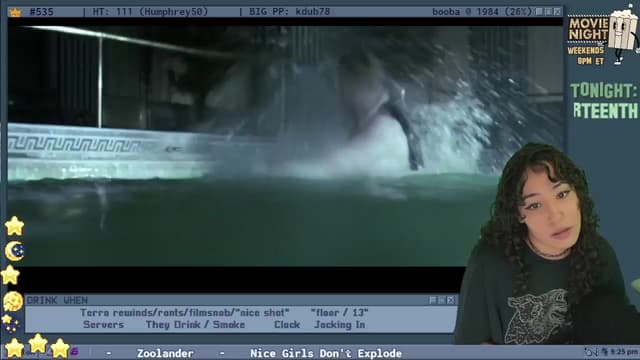Screen dimensions: 640x360
Task: Click the "Clock" drink rule
Action: 287,324
